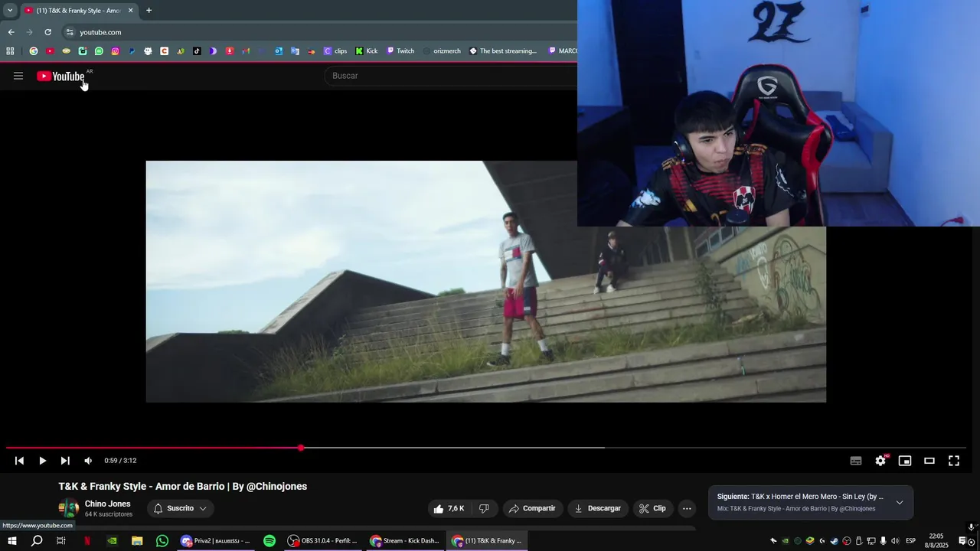980x551 pixels.
Task: Open WhatsApp from the taskbar
Action: click(162, 541)
